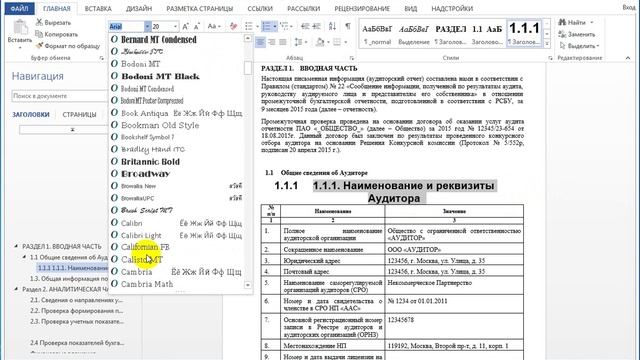Choose the Calibri font from the list
Image resolution: width=640 pixels, height=360 pixels.
click(x=177, y=223)
